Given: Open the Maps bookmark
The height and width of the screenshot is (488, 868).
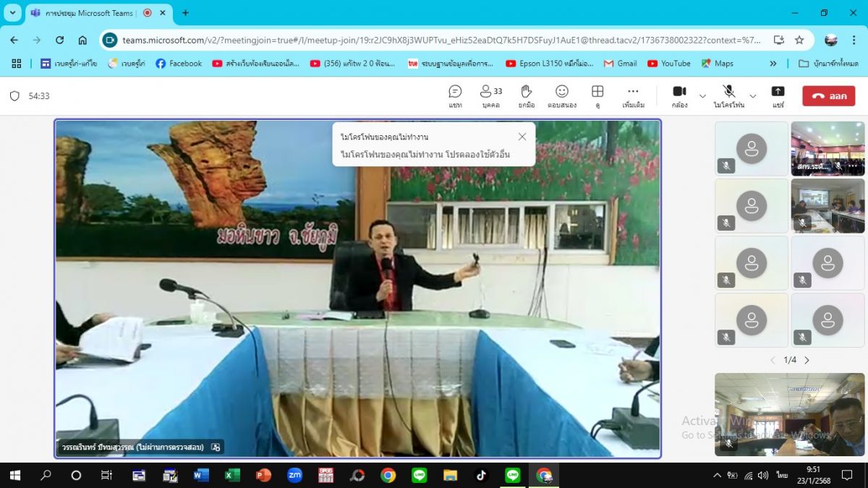Looking at the screenshot, I should point(717,64).
